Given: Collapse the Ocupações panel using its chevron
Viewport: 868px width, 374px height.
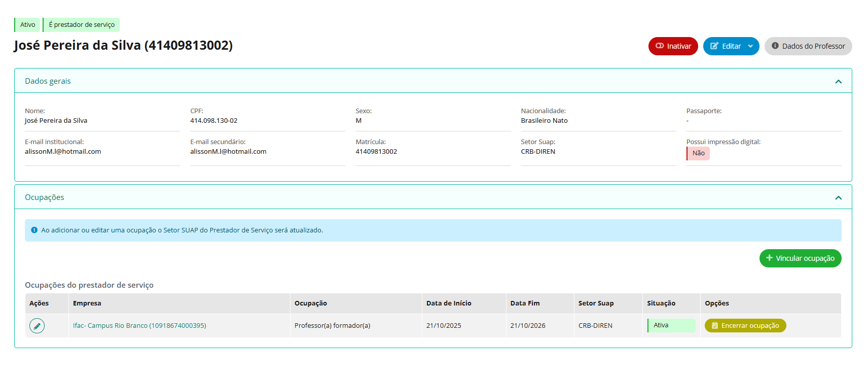Looking at the screenshot, I should point(838,198).
